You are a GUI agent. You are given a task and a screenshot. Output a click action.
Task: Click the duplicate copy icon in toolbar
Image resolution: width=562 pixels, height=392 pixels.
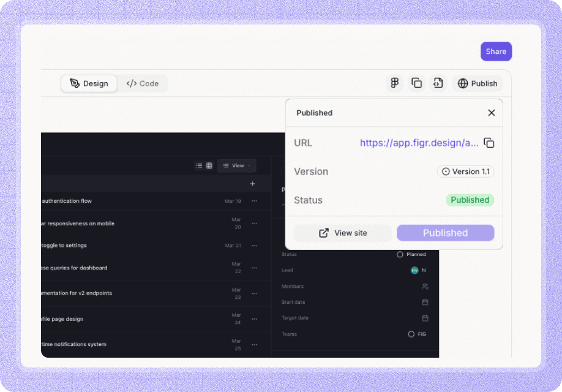[x=416, y=83]
